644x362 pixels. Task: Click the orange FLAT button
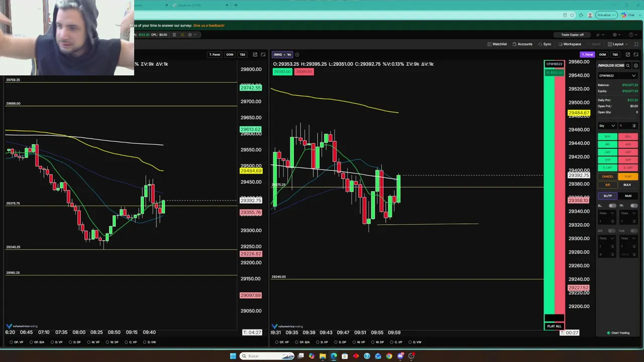tap(628, 176)
